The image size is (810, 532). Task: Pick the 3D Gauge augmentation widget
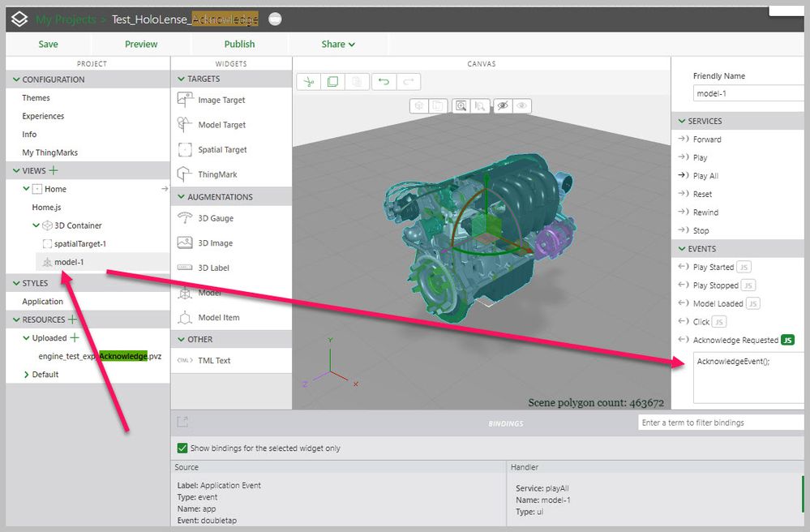tap(215, 218)
